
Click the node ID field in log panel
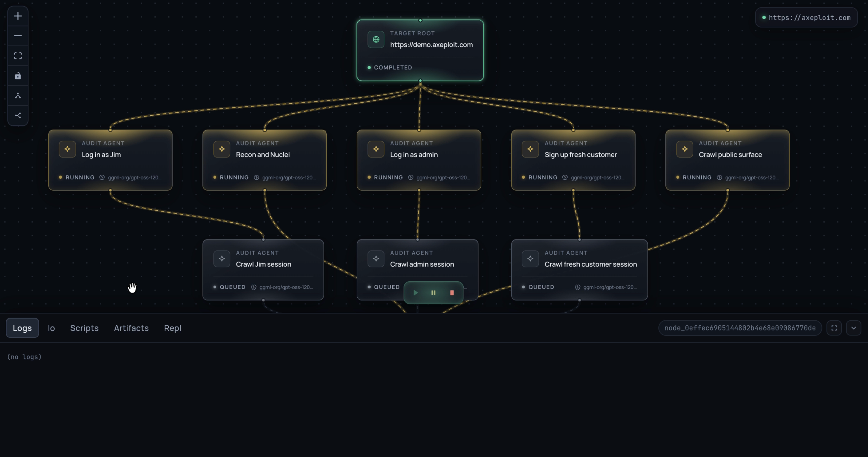pos(740,328)
